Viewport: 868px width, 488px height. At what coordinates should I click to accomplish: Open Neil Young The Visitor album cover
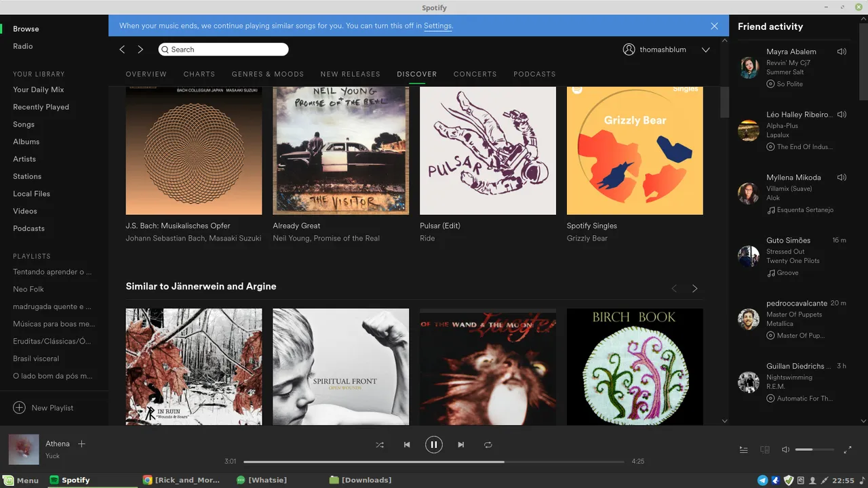[x=341, y=150]
